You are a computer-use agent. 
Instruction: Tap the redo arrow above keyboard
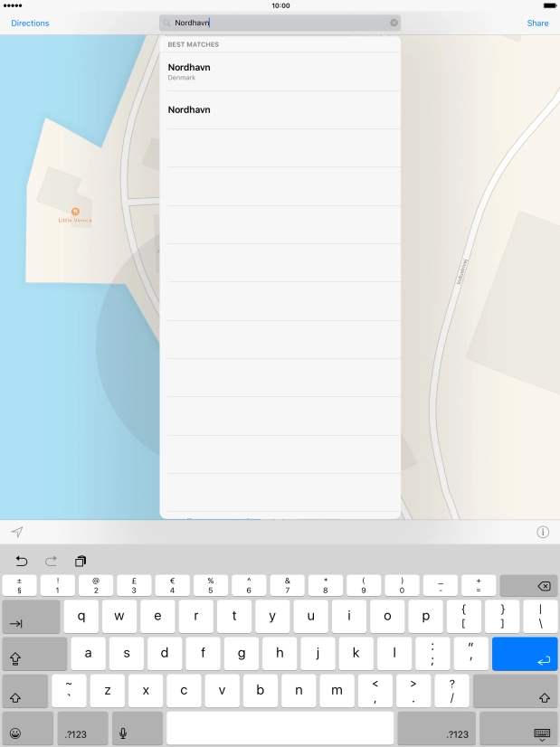coord(51,561)
